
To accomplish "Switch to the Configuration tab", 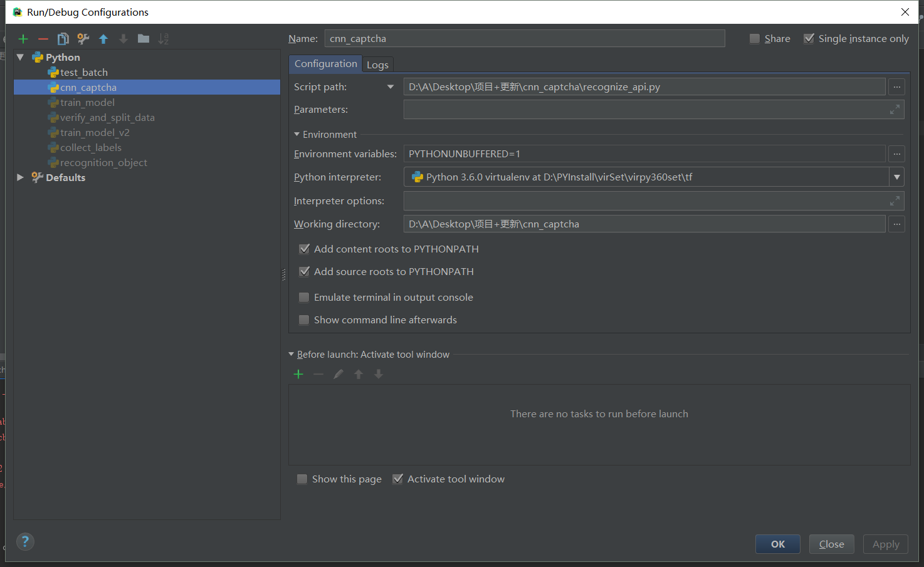I will click(325, 64).
